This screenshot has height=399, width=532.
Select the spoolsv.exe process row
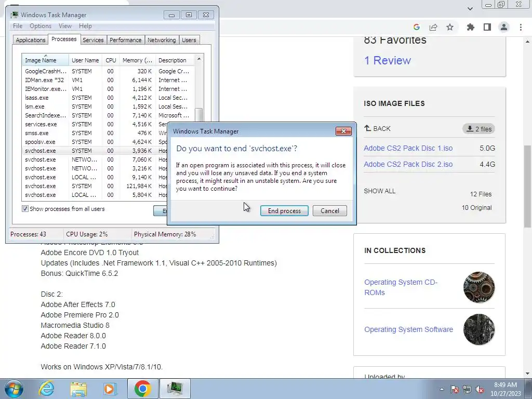point(95,142)
